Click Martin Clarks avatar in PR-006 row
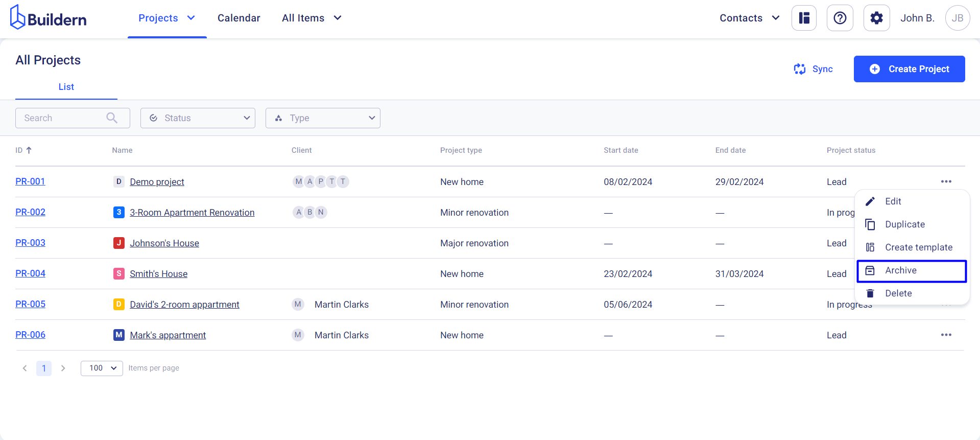This screenshot has height=440, width=980. 298,335
